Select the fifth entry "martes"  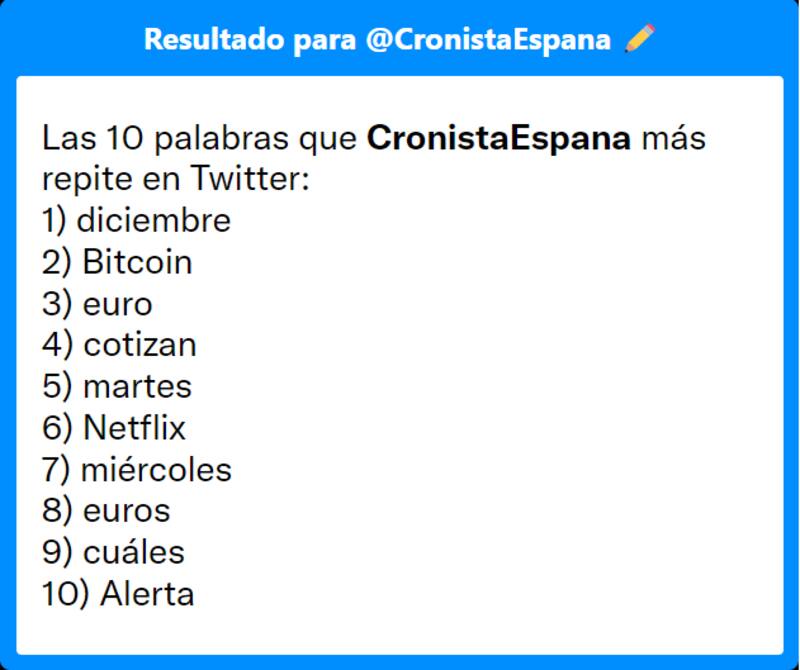pyautogui.click(x=137, y=386)
